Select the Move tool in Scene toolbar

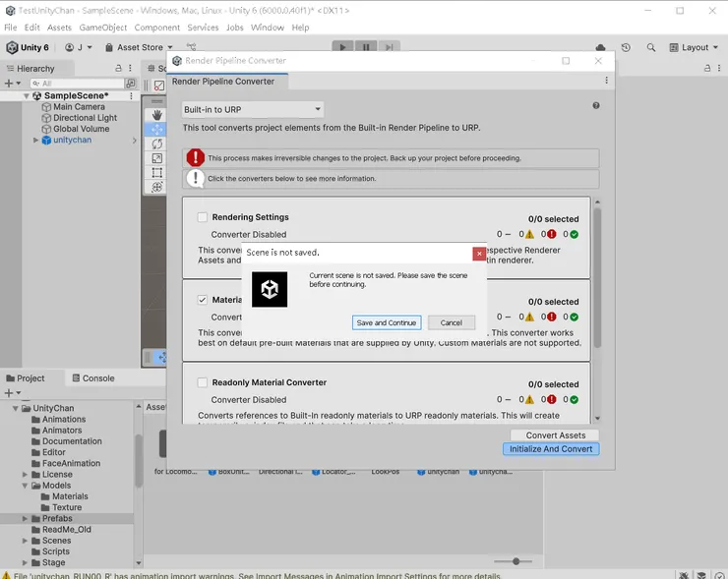pos(157,130)
